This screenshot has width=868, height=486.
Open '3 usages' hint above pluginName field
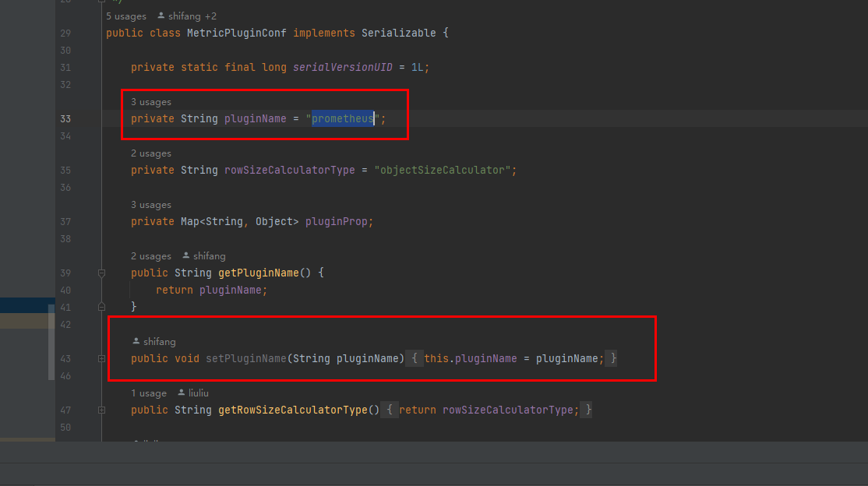coord(151,102)
